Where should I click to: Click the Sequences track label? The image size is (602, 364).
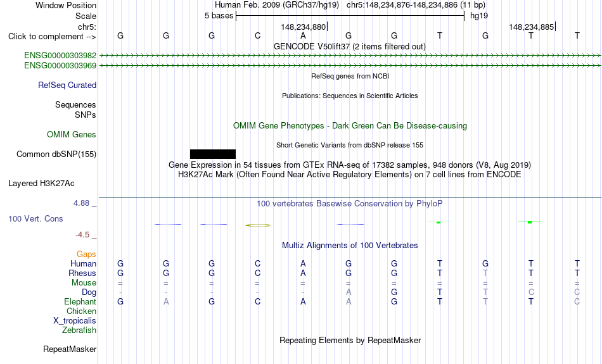(x=75, y=104)
